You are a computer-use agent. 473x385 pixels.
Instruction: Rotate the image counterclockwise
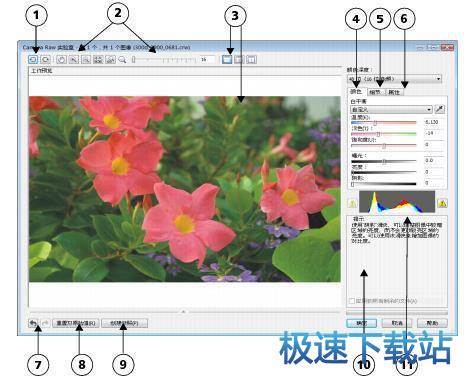[x=34, y=59]
